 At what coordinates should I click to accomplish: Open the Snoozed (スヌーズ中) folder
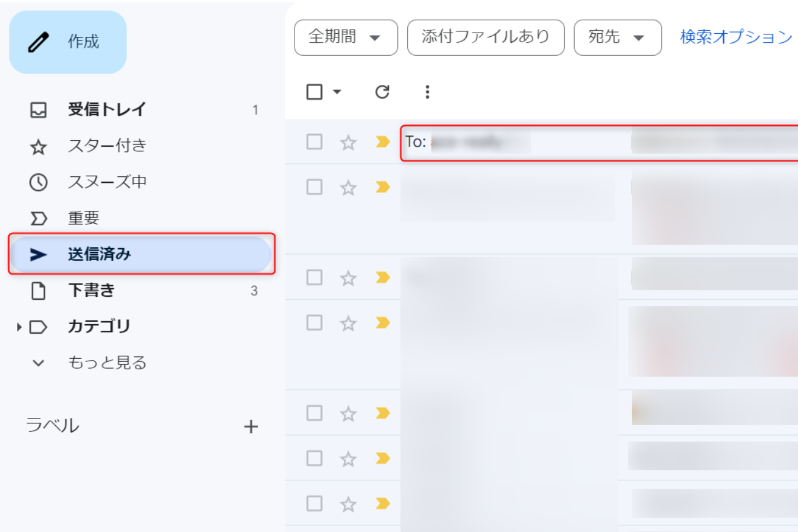[x=107, y=182]
